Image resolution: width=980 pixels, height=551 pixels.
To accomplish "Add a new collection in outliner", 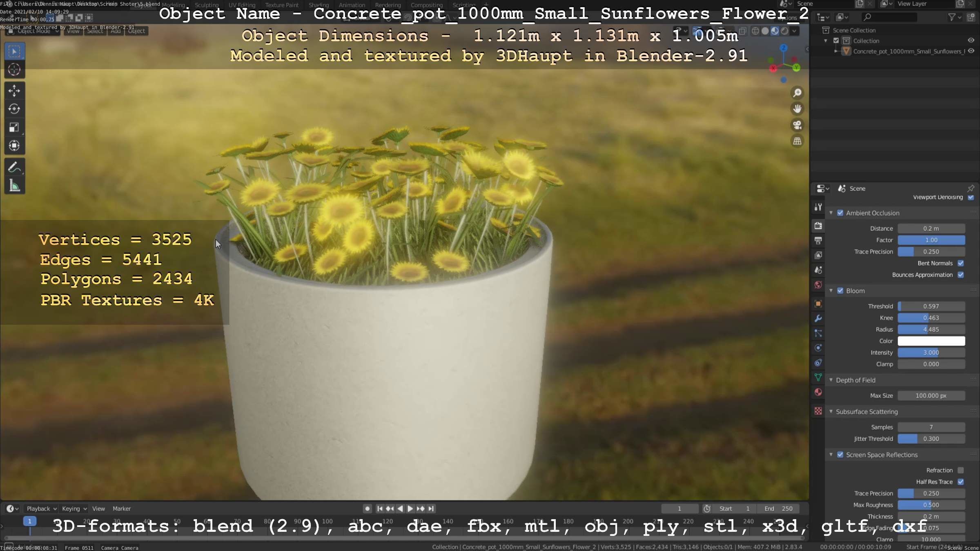I will coord(971,17).
